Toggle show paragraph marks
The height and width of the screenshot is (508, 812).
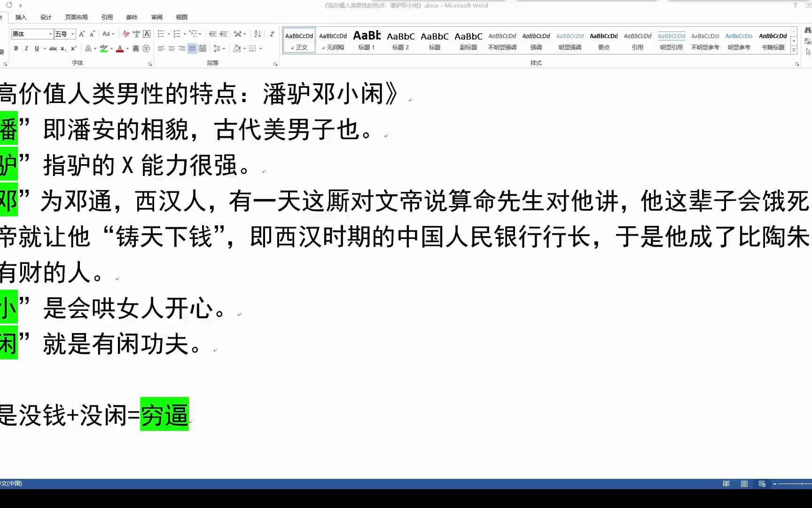pos(272,34)
